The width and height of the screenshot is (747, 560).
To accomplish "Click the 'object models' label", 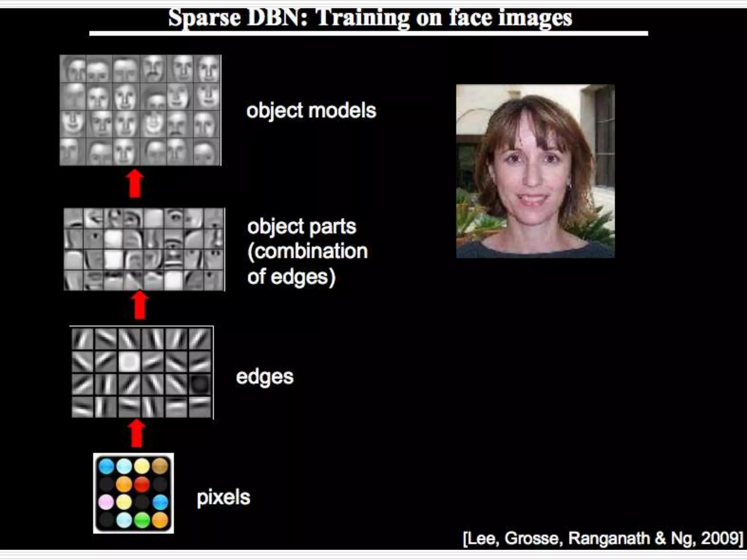I will [311, 110].
